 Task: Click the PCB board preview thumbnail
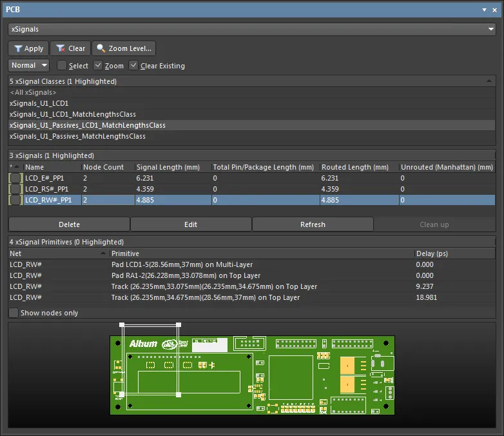coord(251,375)
